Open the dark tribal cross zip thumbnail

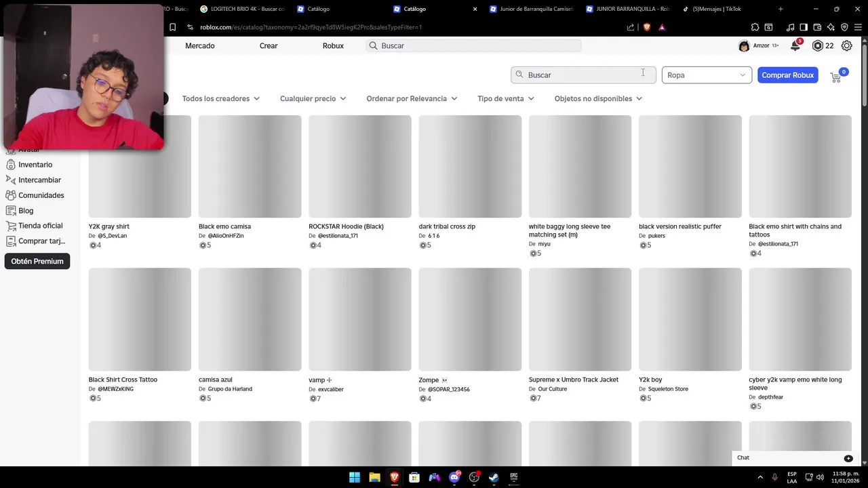click(470, 166)
